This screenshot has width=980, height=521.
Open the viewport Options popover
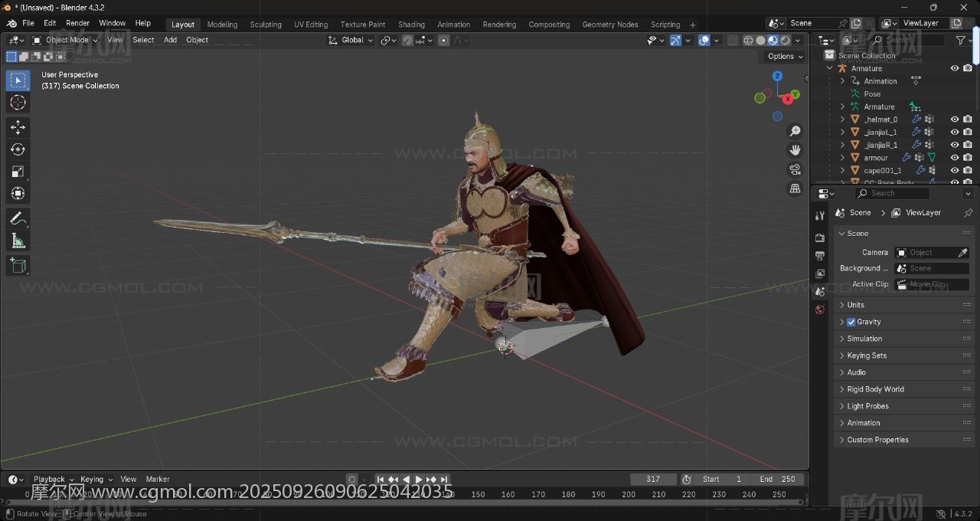click(x=785, y=56)
